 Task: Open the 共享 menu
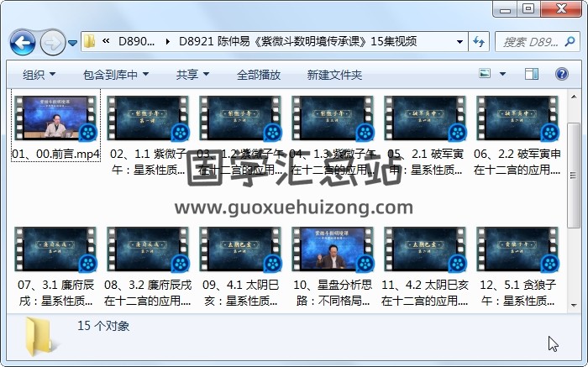[192, 75]
